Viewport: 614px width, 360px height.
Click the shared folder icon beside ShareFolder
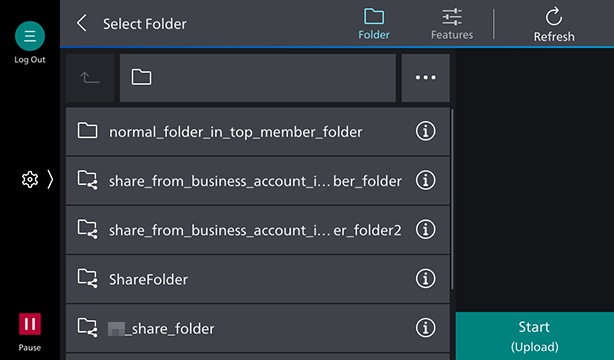[87, 279]
